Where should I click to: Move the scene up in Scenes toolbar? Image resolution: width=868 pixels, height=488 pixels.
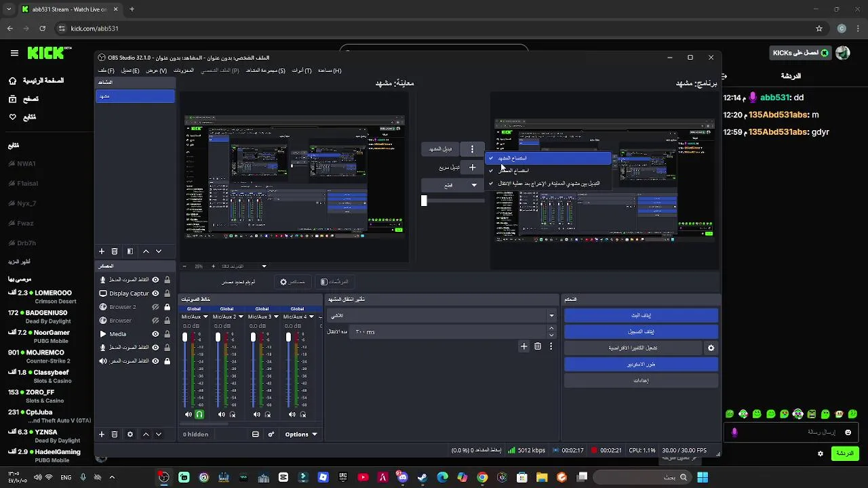click(x=146, y=251)
